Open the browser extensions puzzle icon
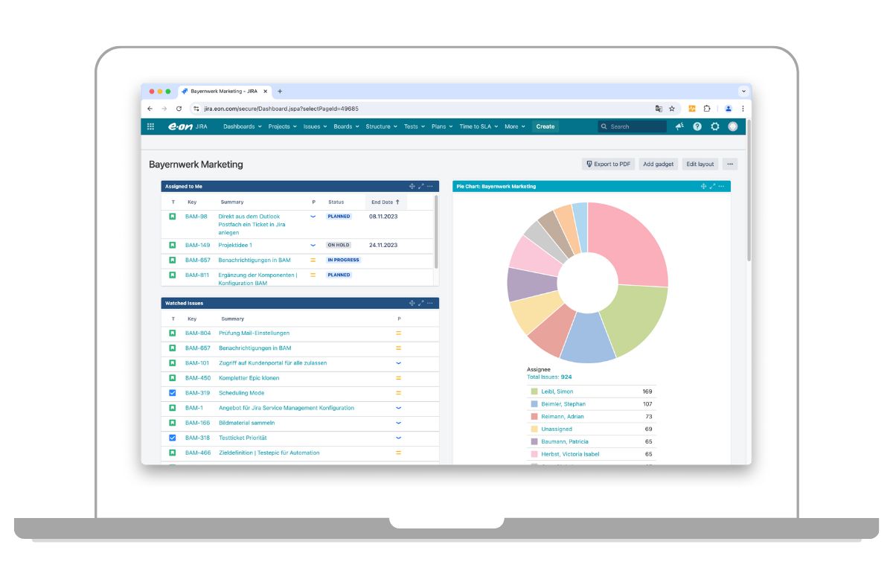The width and height of the screenshot is (893, 588). pyautogui.click(x=707, y=109)
